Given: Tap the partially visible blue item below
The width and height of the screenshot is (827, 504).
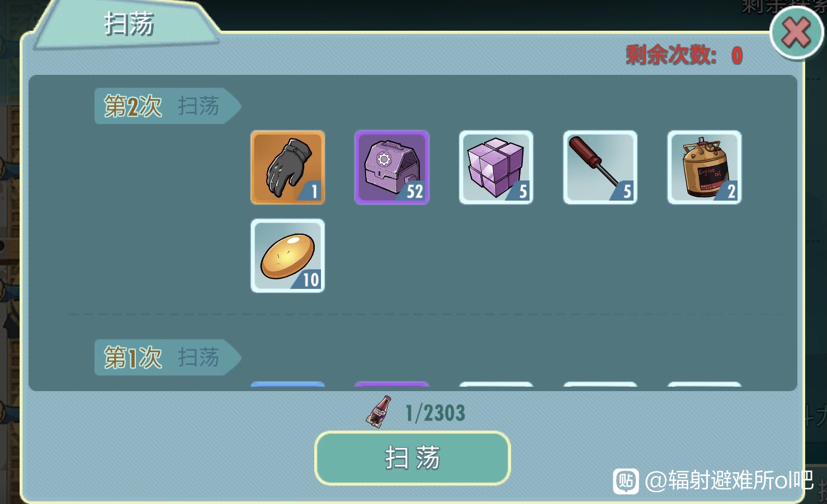Looking at the screenshot, I should [x=287, y=386].
